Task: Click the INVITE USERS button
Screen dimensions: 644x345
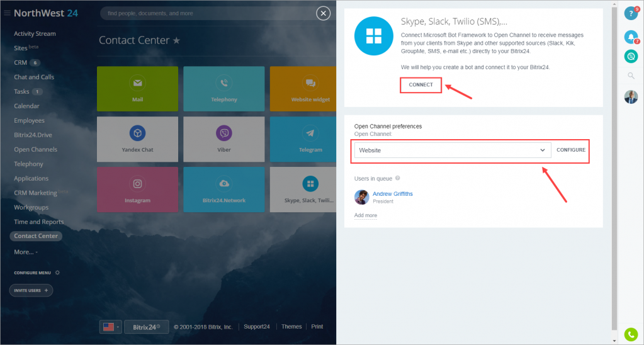Action: [x=31, y=290]
